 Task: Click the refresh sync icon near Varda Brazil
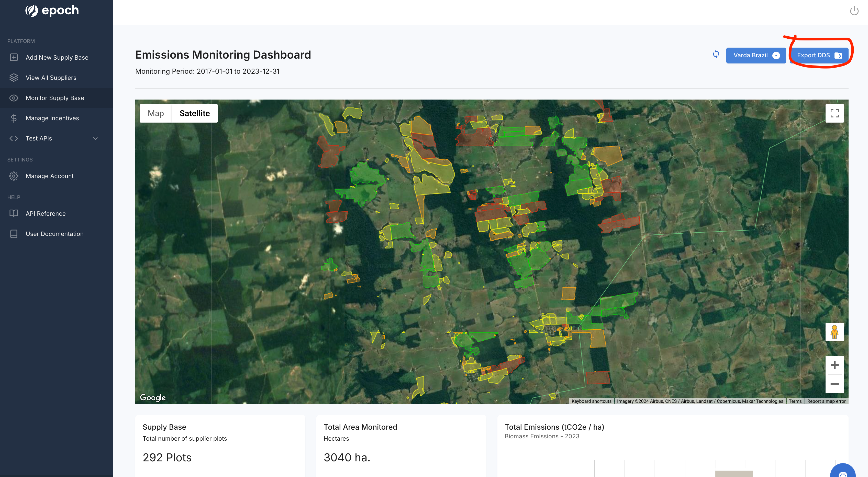716,54
